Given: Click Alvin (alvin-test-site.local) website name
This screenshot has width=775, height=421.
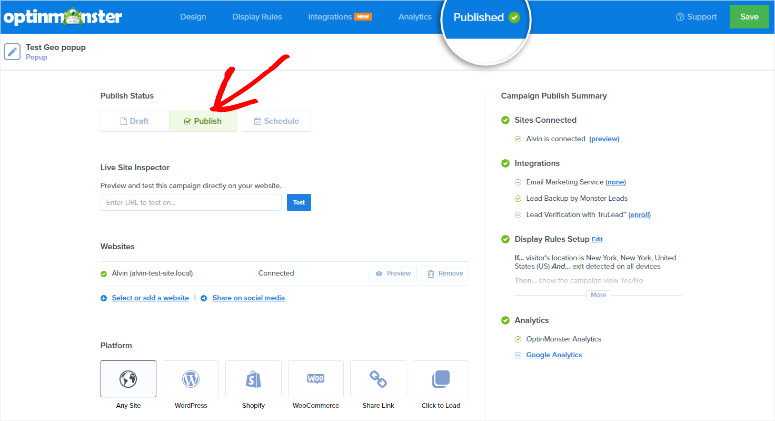Looking at the screenshot, I should (152, 273).
